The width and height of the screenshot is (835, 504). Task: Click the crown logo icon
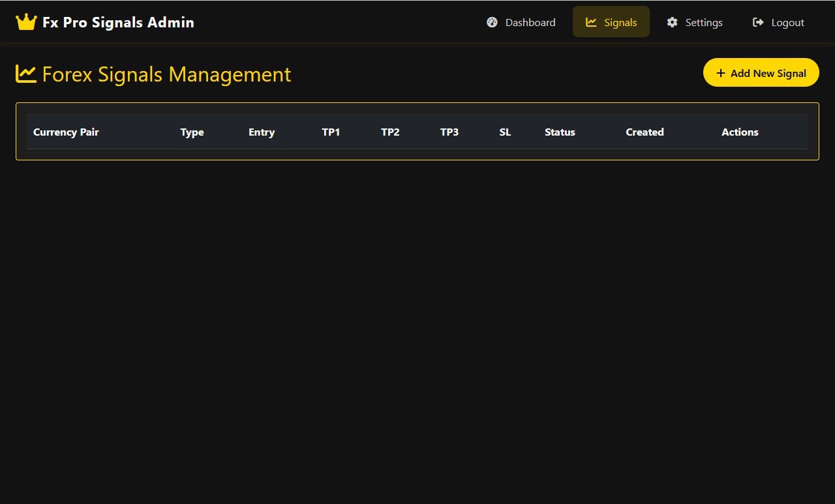(26, 22)
